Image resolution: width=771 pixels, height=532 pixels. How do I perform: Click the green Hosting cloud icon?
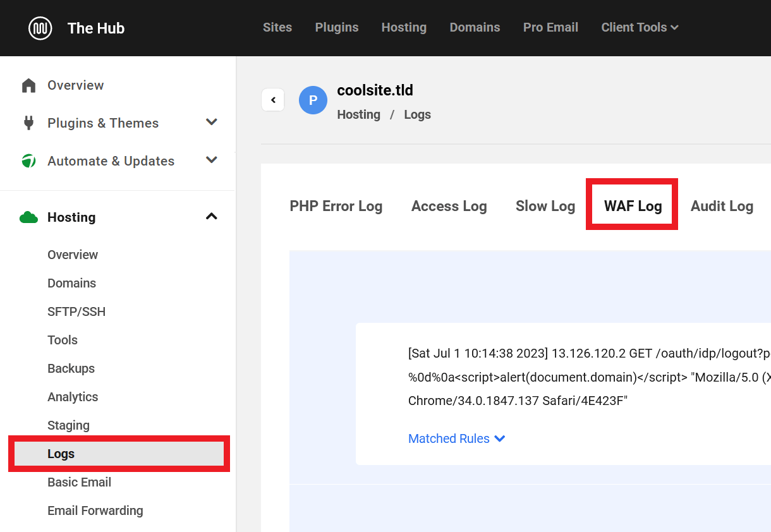[x=28, y=217]
